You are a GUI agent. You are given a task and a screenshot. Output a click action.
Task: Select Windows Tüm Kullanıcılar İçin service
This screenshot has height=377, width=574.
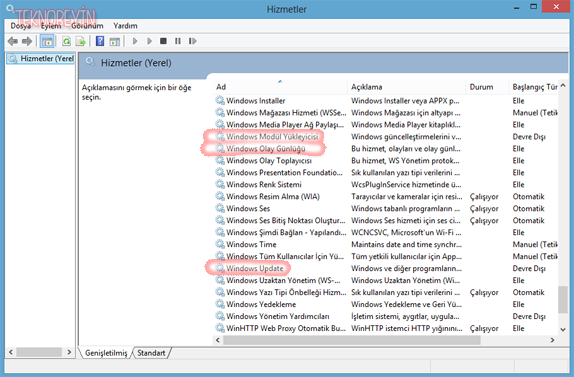point(285,256)
